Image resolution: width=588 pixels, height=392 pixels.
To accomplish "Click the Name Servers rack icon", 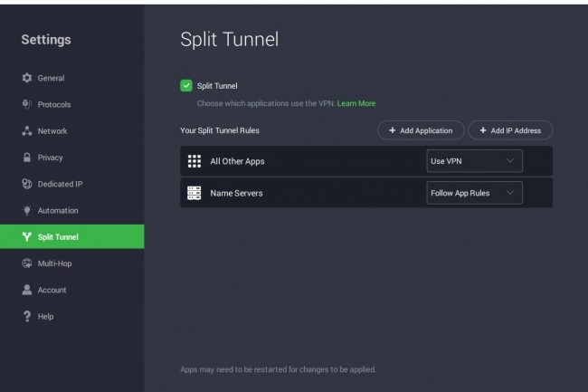I will [194, 193].
